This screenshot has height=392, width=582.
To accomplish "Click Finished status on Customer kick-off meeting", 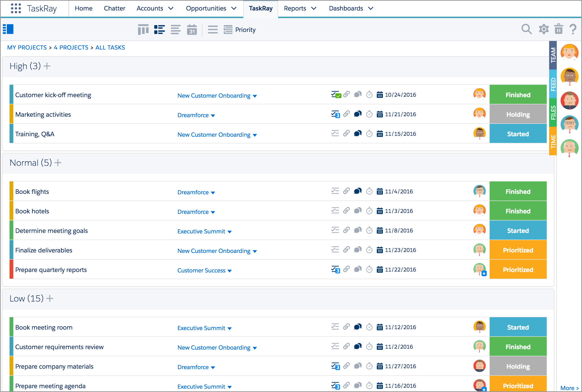I will [x=518, y=95].
